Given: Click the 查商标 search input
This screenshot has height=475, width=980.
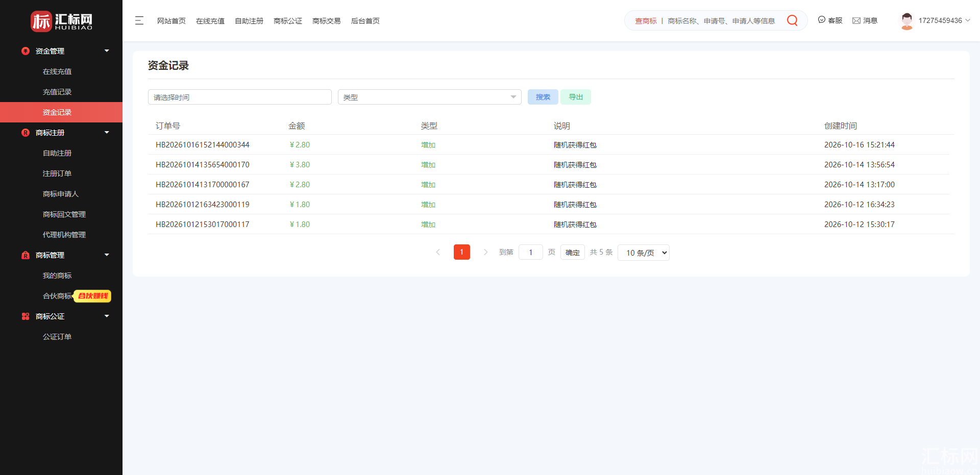Looking at the screenshot, I should click(721, 21).
